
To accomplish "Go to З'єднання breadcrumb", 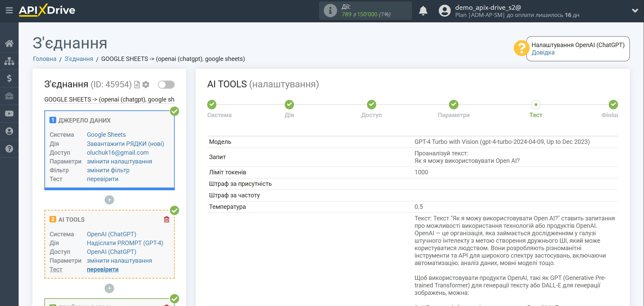I will pyautogui.click(x=79, y=59).
